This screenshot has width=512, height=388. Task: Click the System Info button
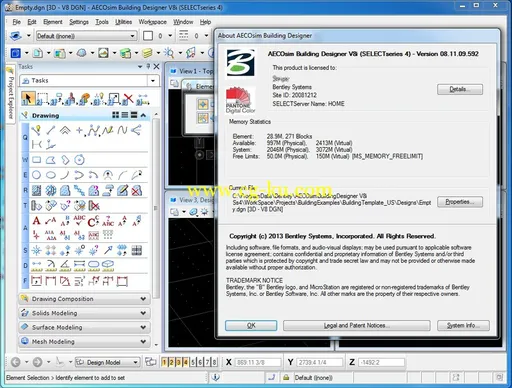463,325
